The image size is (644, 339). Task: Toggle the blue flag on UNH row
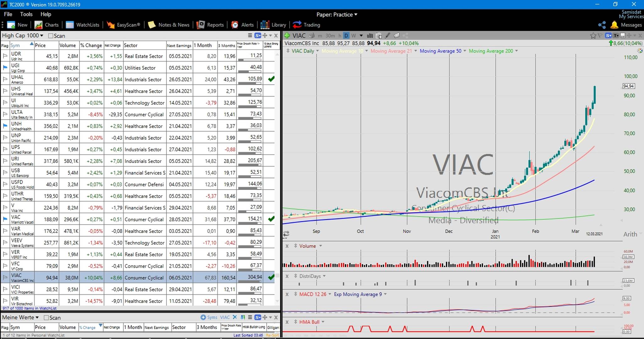5,126
